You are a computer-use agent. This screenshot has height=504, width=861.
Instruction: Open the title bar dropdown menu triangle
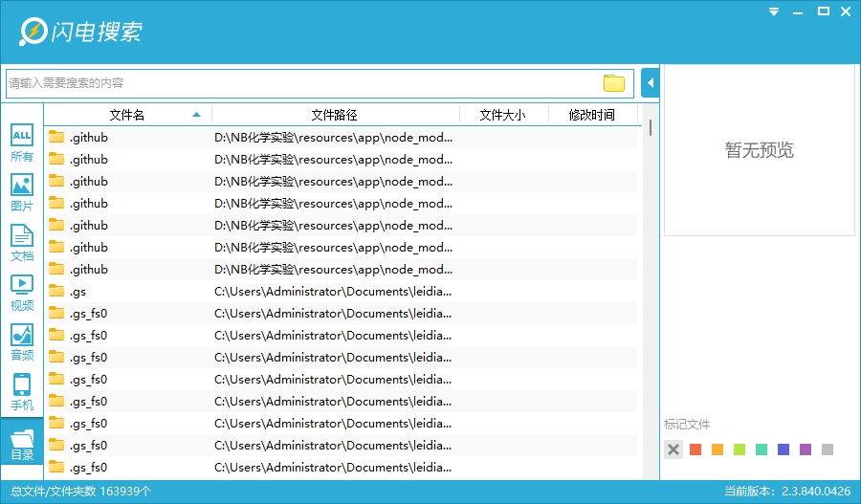coord(774,11)
